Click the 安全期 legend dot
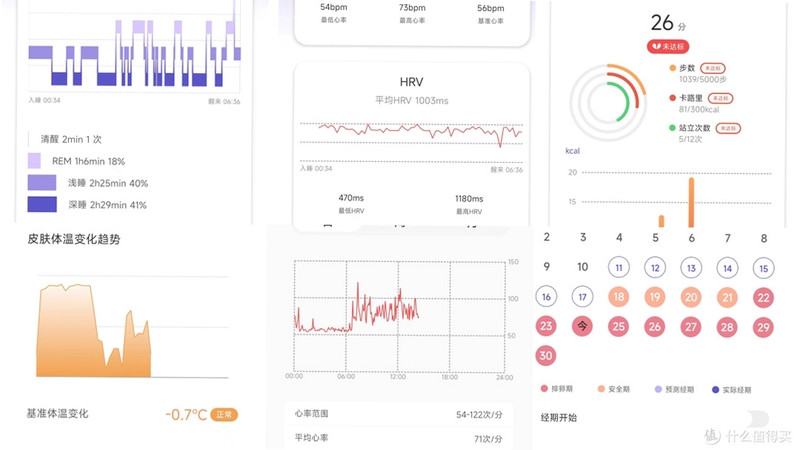800x450 pixels. coord(601,389)
